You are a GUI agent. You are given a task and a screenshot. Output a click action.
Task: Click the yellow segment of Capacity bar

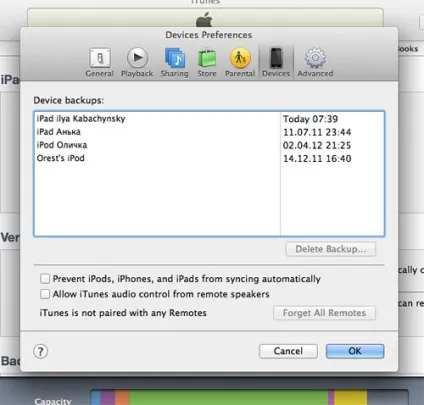point(350,398)
